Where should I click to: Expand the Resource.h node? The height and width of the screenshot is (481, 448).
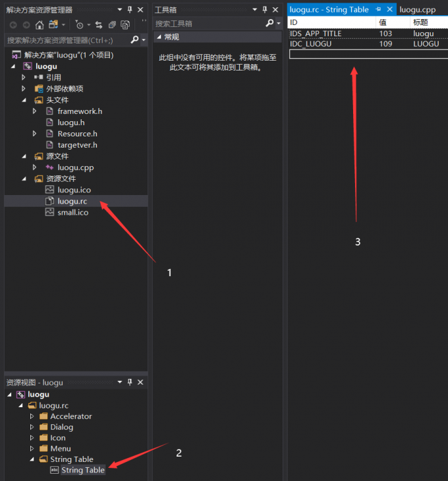click(34, 134)
